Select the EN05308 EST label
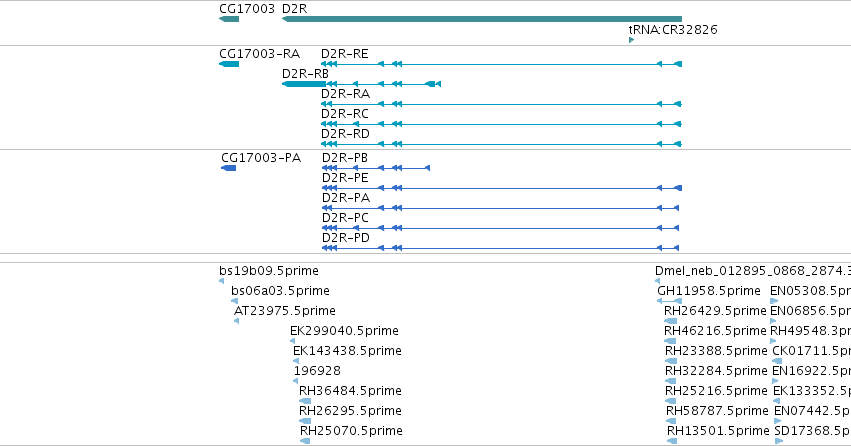The height and width of the screenshot is (446, 851). [810, 291]
